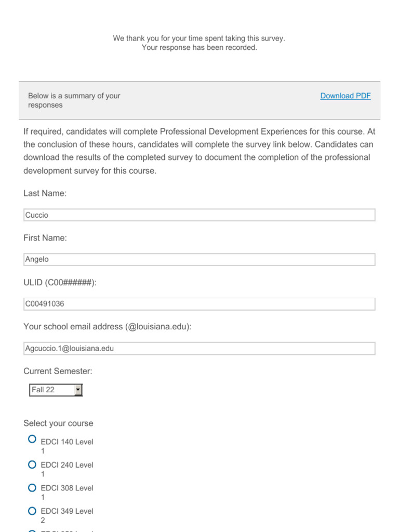Click the EDCI 240 Level 1 label text
Screen dimensions: 399x532
click(66, 469)
